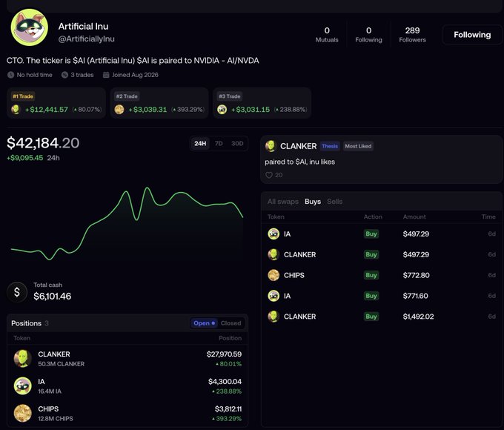
Task: Click the trades icon beside 3 trades
Action: pos(64,75)
